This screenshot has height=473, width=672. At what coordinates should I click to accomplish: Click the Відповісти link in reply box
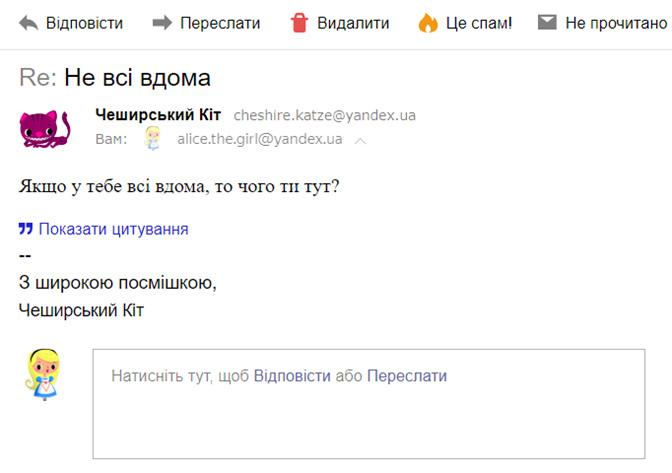[292, 376]
